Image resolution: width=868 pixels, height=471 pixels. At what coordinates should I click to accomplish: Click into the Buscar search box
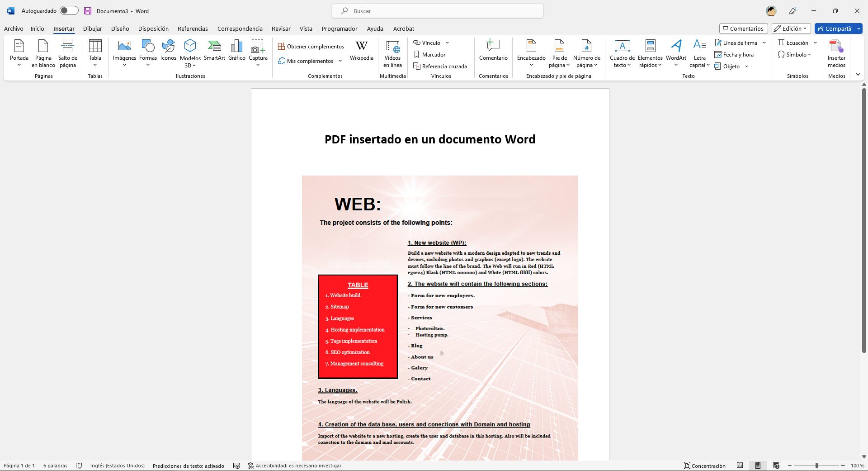tap(438, 11)
